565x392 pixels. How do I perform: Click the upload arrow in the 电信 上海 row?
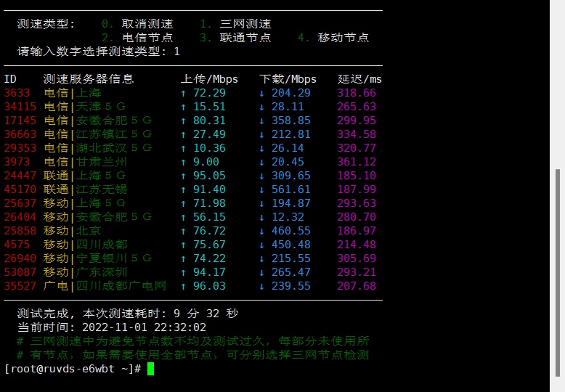184,93
